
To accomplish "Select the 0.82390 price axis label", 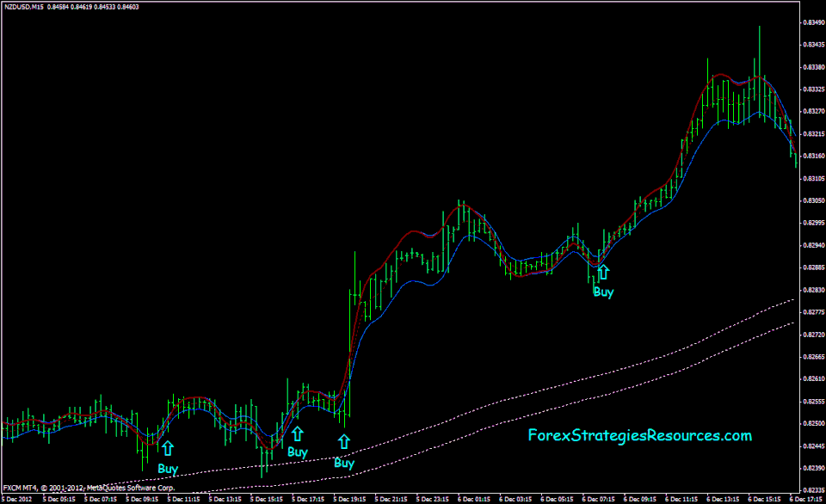I will click(814, 468).
